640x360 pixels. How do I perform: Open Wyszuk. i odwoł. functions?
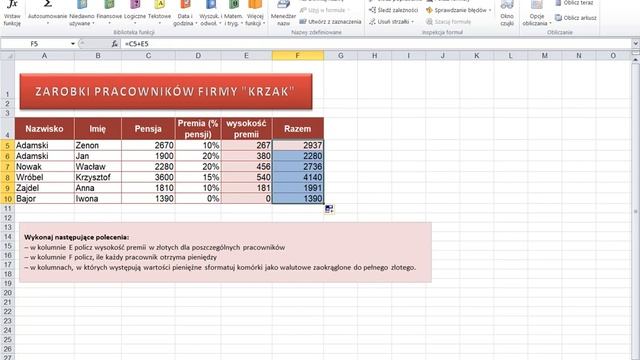(x=211, y=13)
